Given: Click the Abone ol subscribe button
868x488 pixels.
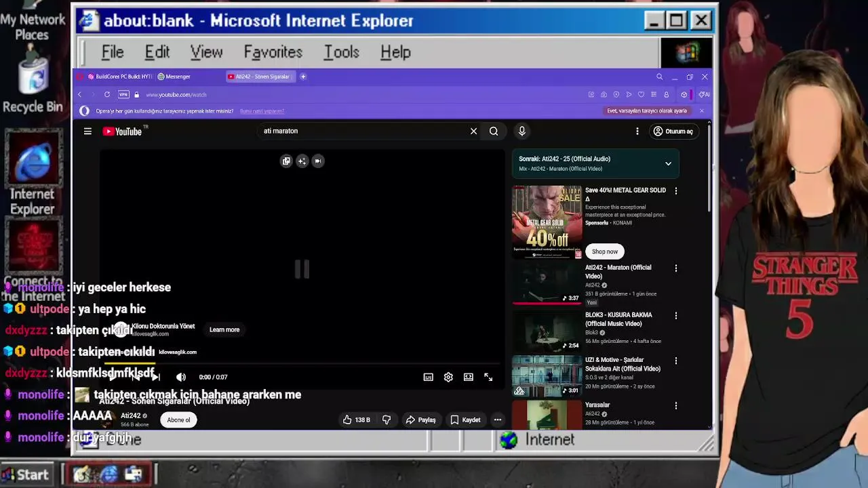Looking at the screenshot, I should (x=178, y=420).
